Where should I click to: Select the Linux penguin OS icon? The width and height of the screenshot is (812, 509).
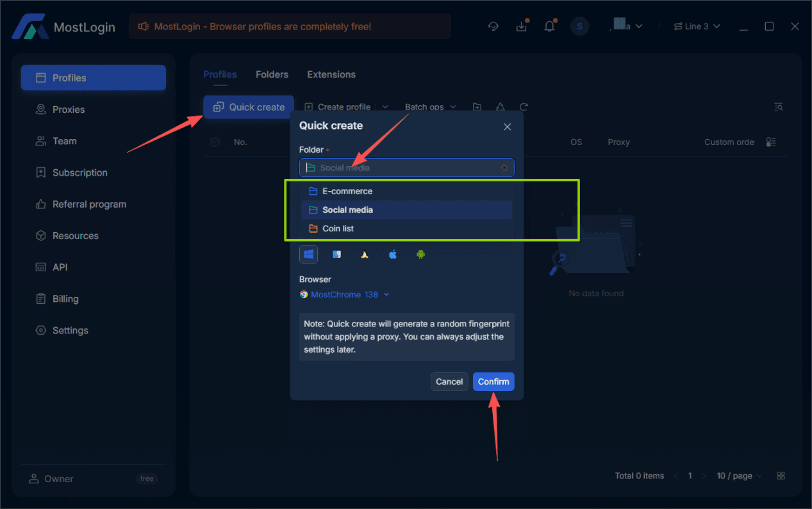point(365,254)
